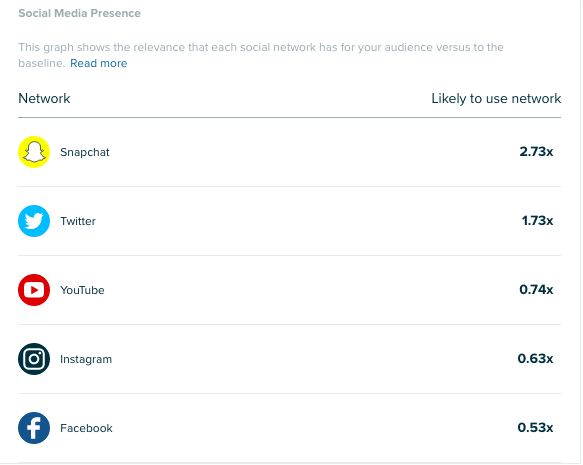Viewport: 583px width, 465px height.
Task: Click the Facebook logo icon
Action: click(34, 428)
